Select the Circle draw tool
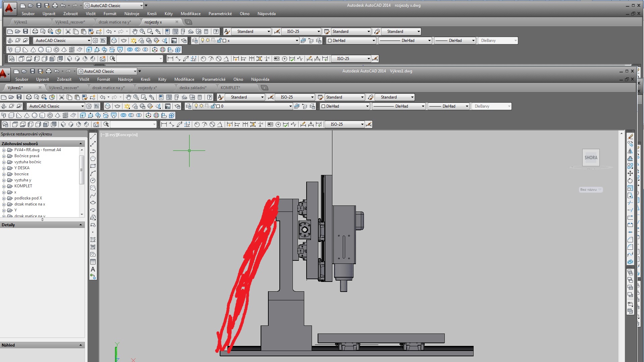This screenshot has width=644, height=362. (93, 180)
